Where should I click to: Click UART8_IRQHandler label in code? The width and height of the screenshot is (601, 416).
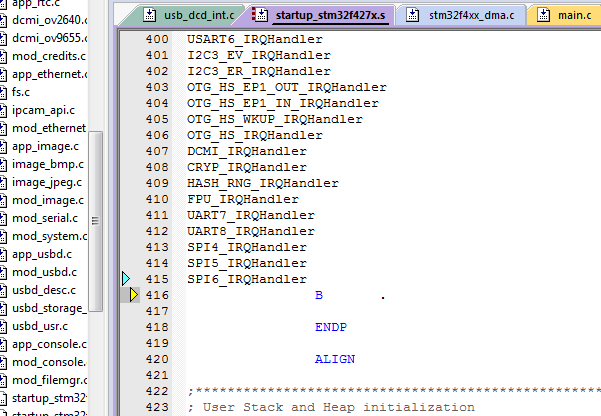[251, 231]
